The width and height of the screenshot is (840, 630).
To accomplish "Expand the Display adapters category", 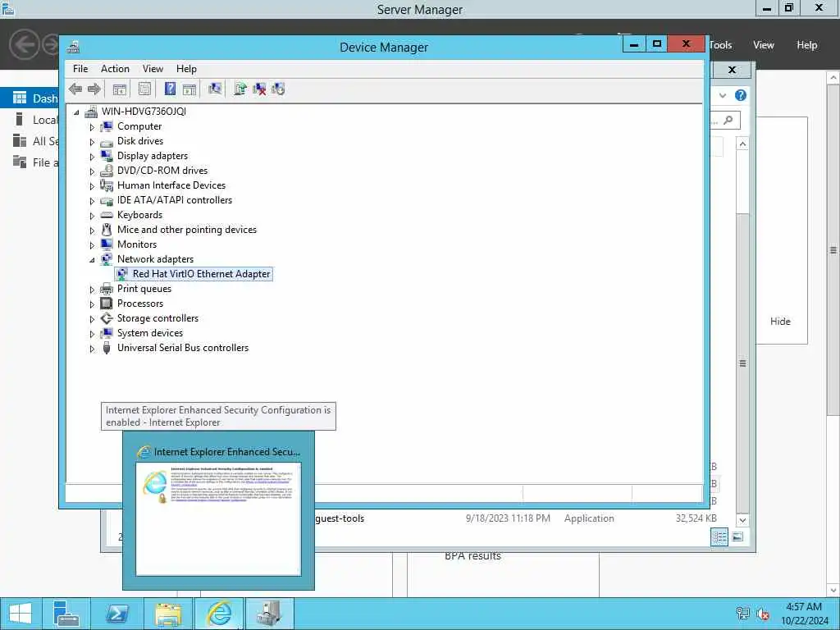I will (x=92, y=157).
